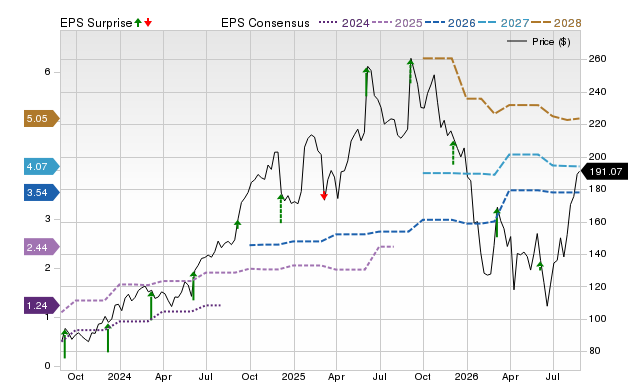
Task: Click the 2.44 lavender value tag
Action: coord(42,247)
